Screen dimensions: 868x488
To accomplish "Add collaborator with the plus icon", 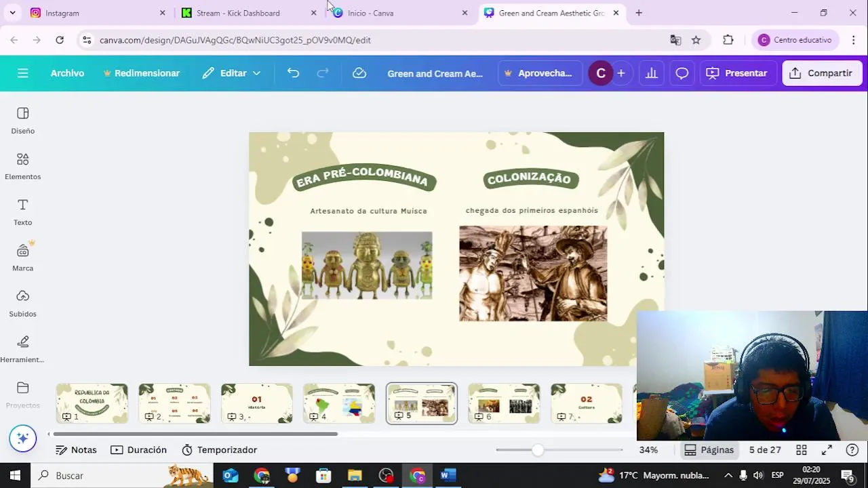I will (x=620, y=73).
